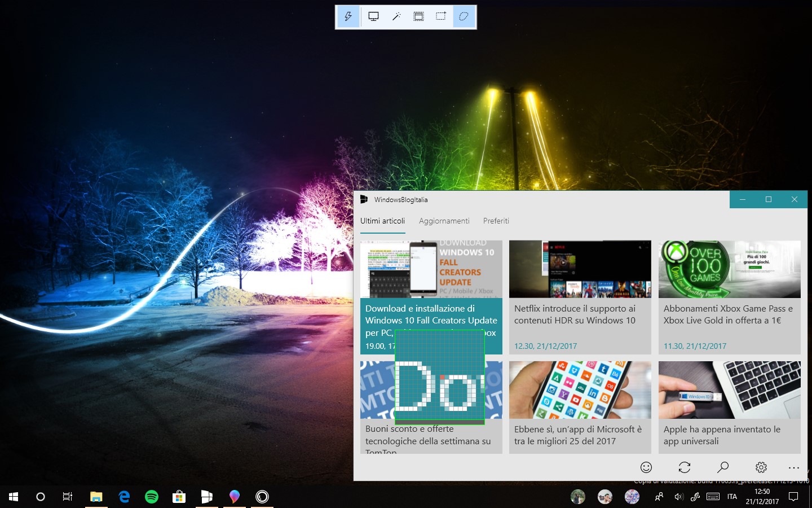
Task: Switch to the Preferiti tab
Action: (x=496, y=221)
